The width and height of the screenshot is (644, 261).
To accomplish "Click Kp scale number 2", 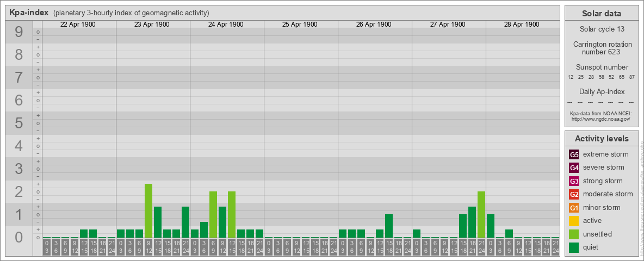I will [x=19, y=191].
